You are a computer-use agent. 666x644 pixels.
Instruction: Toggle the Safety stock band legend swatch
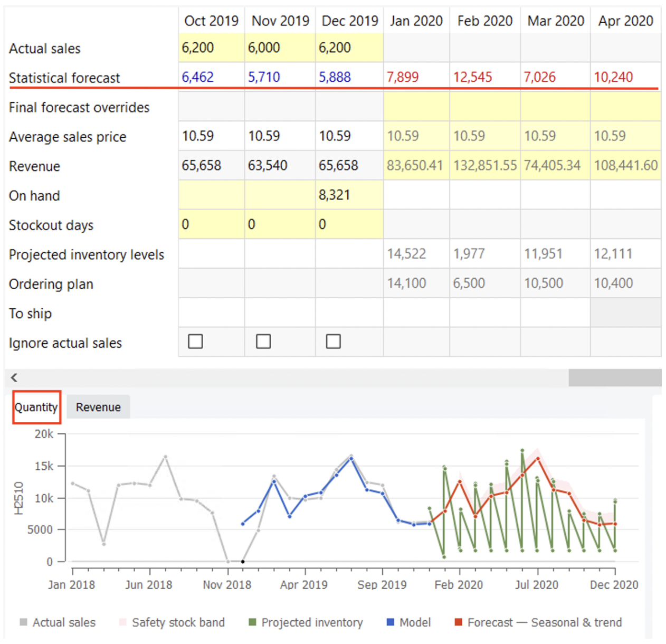123,622
